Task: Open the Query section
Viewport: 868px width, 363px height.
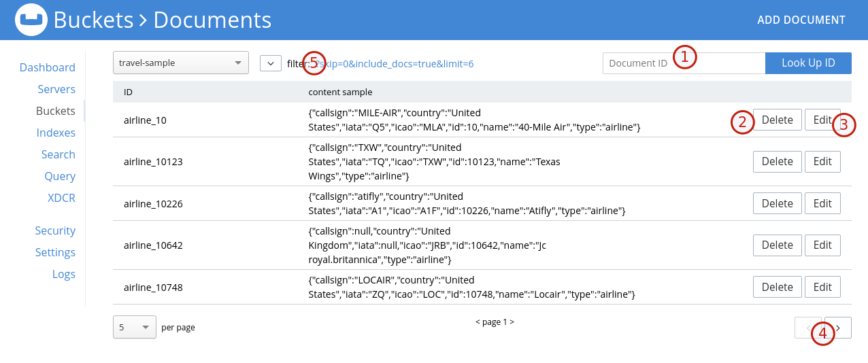Action: coord(60,176)
